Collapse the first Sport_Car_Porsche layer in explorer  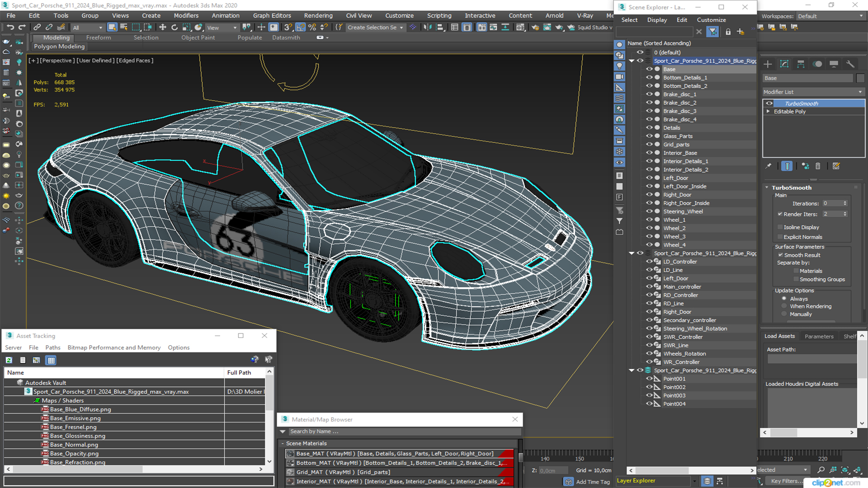[632, 61]
